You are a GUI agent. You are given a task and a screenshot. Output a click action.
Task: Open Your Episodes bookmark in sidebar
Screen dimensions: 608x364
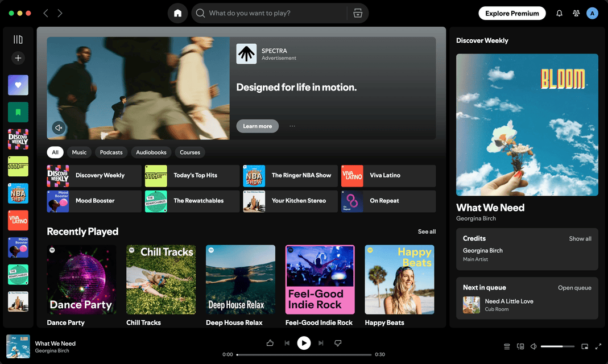pyautogui.click(x=18, y=112)
